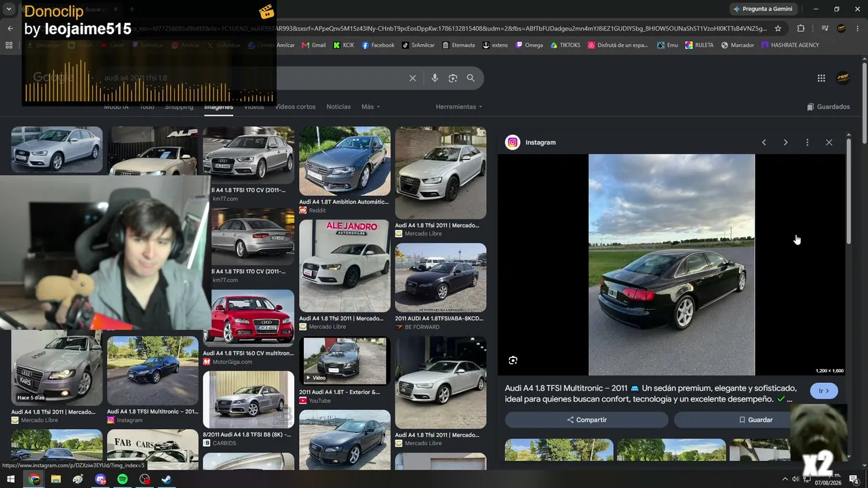The height and width of the screenshot is (488, 868).
Task: Open the Alejandro Automoviles white Audi thumbnail
Action: coord(344,266)
